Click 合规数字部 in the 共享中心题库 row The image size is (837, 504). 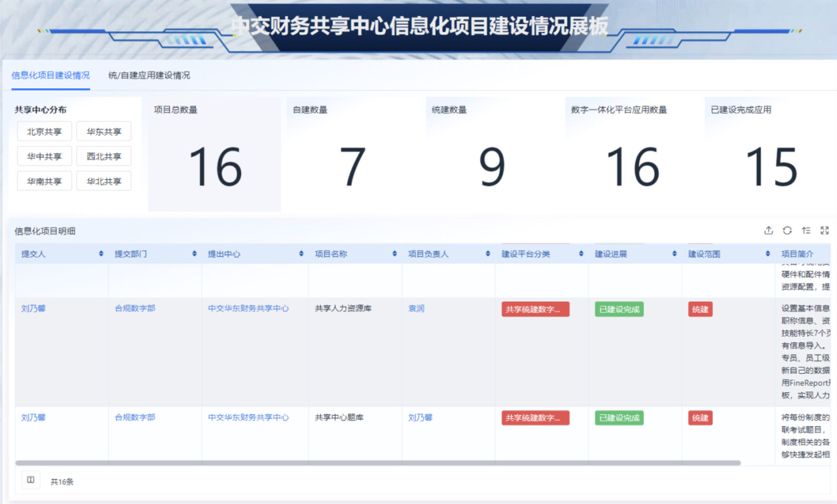click(x=135, y=417)
